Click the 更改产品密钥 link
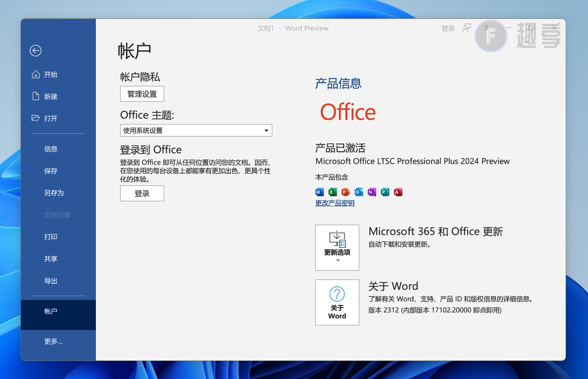 [335, 203]
